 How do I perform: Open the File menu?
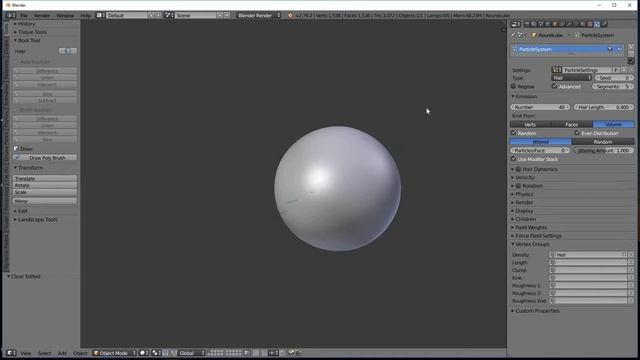24,15
